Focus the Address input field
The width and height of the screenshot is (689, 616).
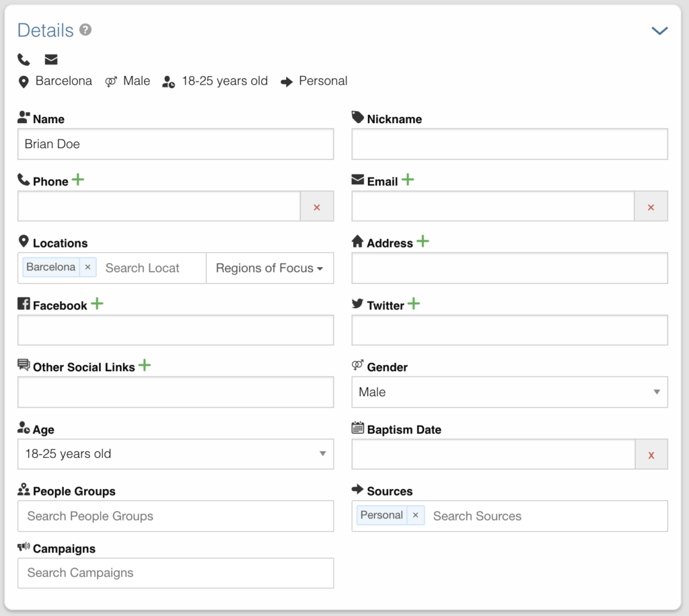[510, 268]
